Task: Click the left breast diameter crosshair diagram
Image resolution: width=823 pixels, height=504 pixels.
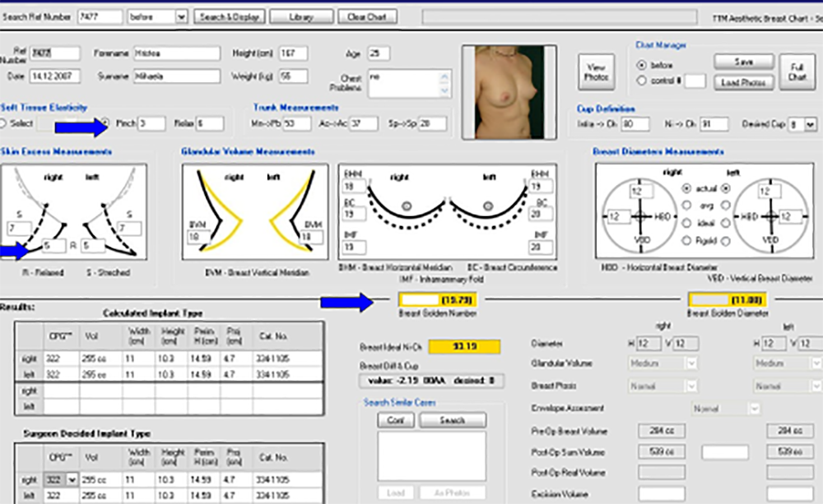Action: [x=771, y=216]
